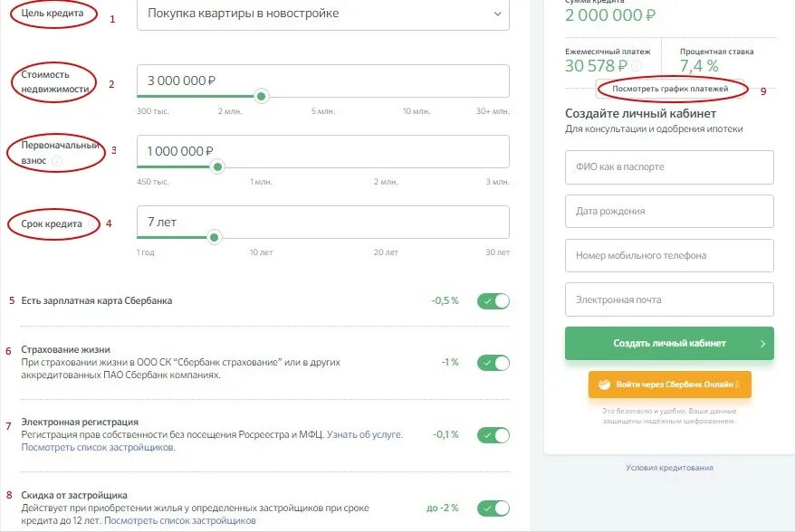Open the Условия кредитования link
The width and height of the screenshot is (795, 532).
(669, 468)
